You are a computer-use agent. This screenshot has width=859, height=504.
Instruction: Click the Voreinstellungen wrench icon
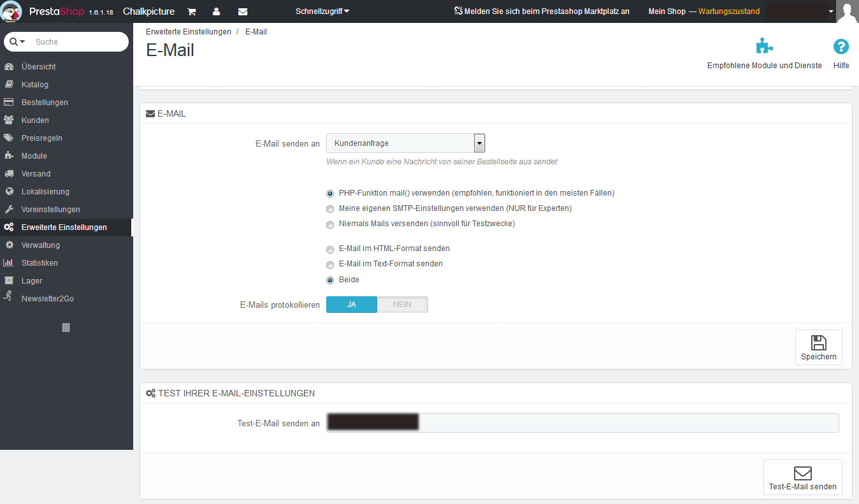[x=9, y=209]
